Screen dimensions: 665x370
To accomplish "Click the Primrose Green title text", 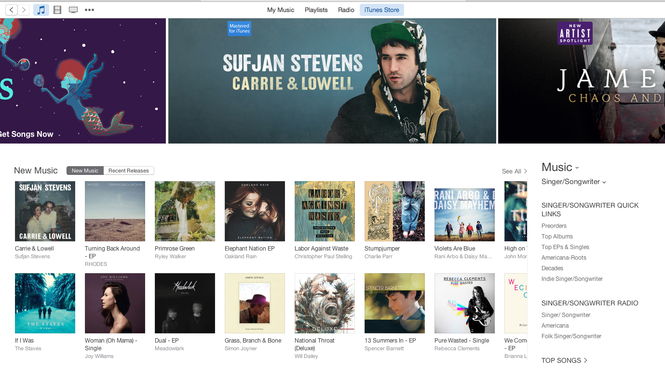I will tap(175, 249).
